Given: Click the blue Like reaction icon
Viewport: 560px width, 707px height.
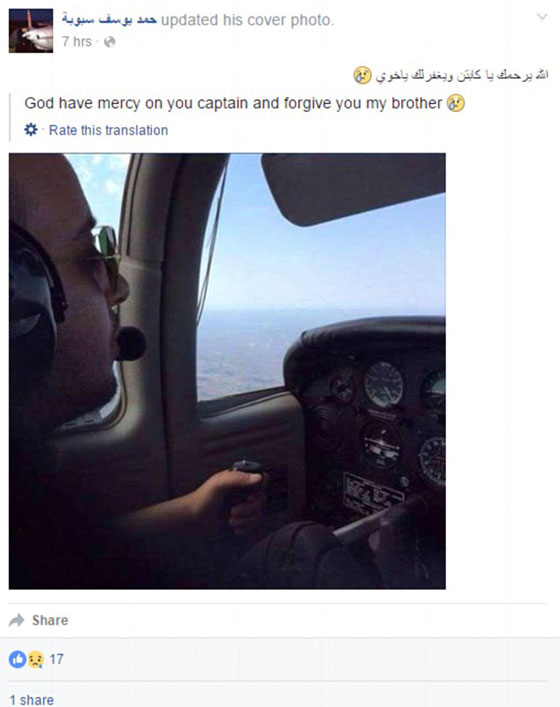Looking at the screenshot, I should pyautogui.click(x=18, y=659).
